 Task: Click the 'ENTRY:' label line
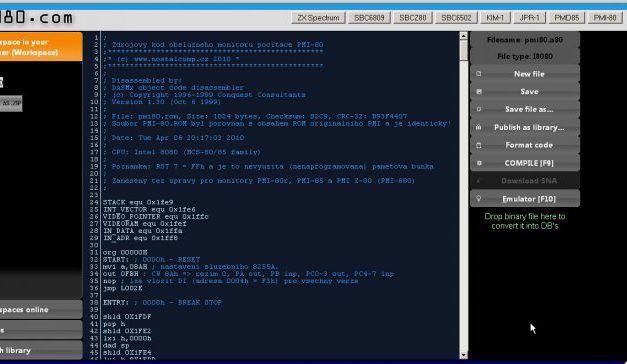(x=162, y=303)
